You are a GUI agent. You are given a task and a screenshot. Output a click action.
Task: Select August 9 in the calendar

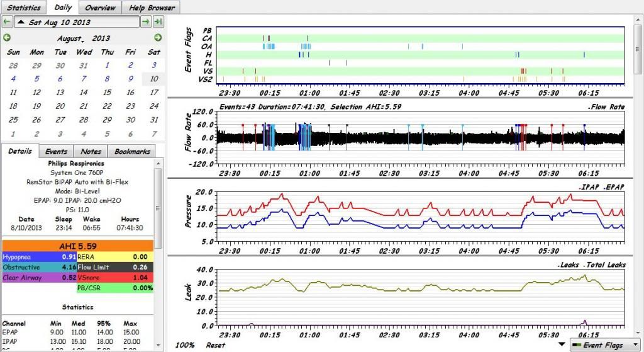pyautogui.click(x=130, y=79)
